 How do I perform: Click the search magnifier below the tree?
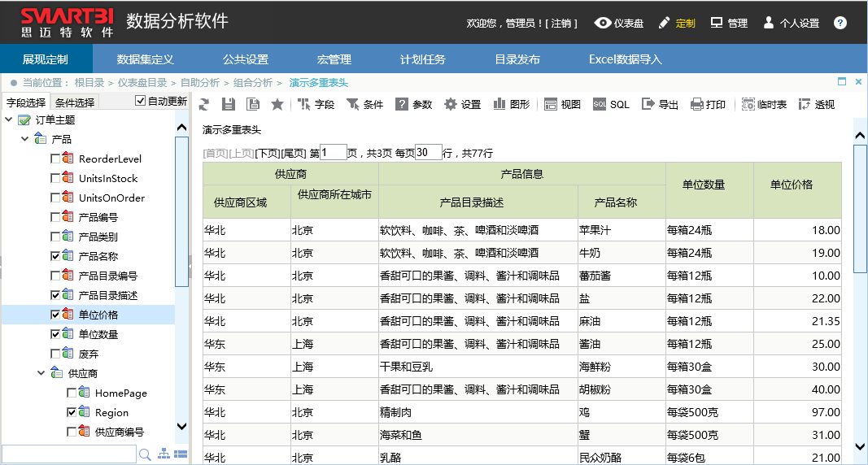click(145, 454)
